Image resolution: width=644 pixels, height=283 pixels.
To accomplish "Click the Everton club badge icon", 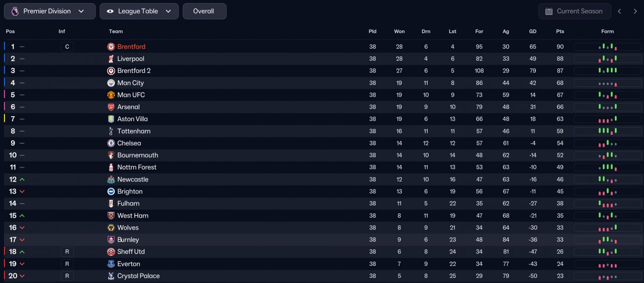I will click(111, 264).
